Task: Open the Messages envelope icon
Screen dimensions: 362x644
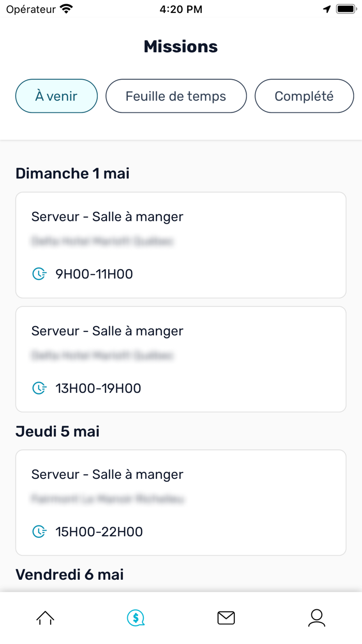Action: [x=226, y=618]
